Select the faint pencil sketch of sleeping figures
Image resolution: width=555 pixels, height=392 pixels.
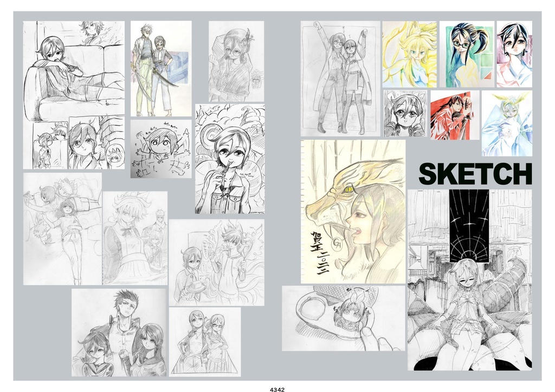63,228
